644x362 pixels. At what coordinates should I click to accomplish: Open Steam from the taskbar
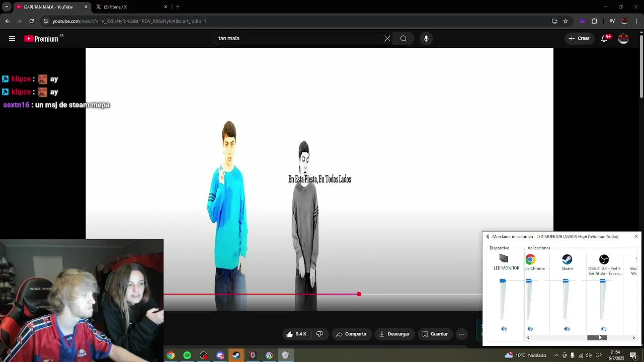[236, 355]
